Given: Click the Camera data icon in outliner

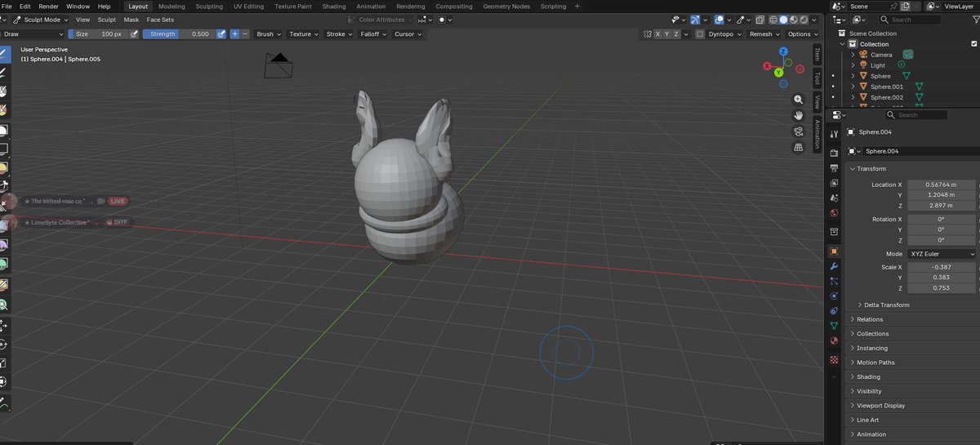Looking at the screenshot, I should coord(907,55).
